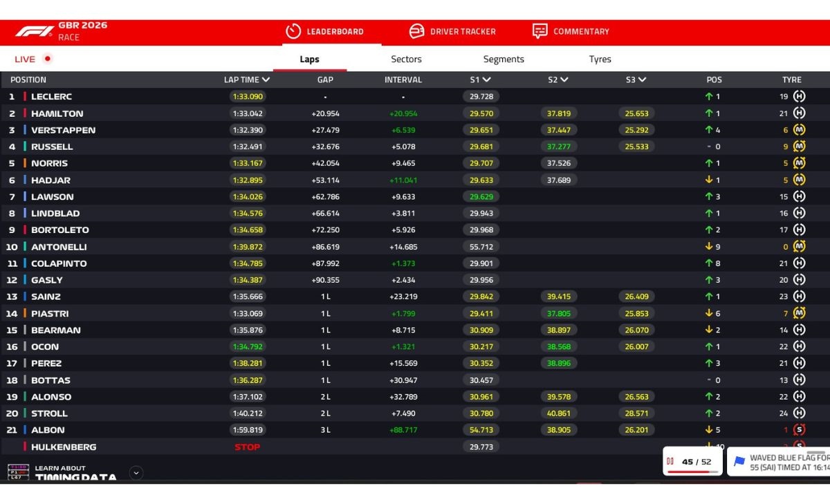Expand the Learn About Timing Data chevron
The height and width of the screenshot is (504, 830).
(x=136, y=473)
